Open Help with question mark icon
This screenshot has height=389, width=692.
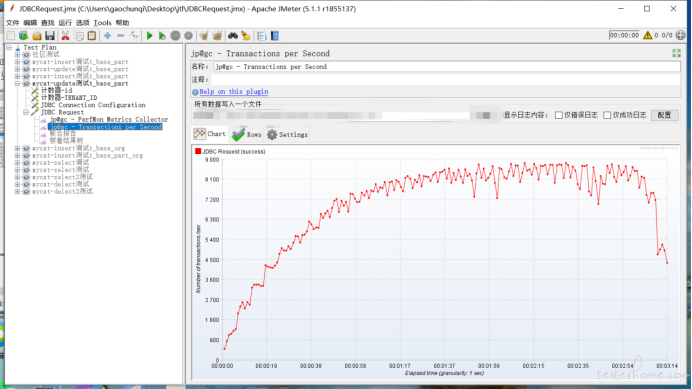tap(275, 36)
